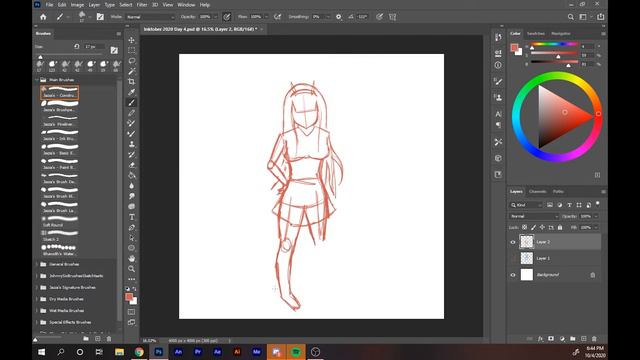Click the foreground color swatch in toolbox
The image size is (640, 360).
pos(129,297)
